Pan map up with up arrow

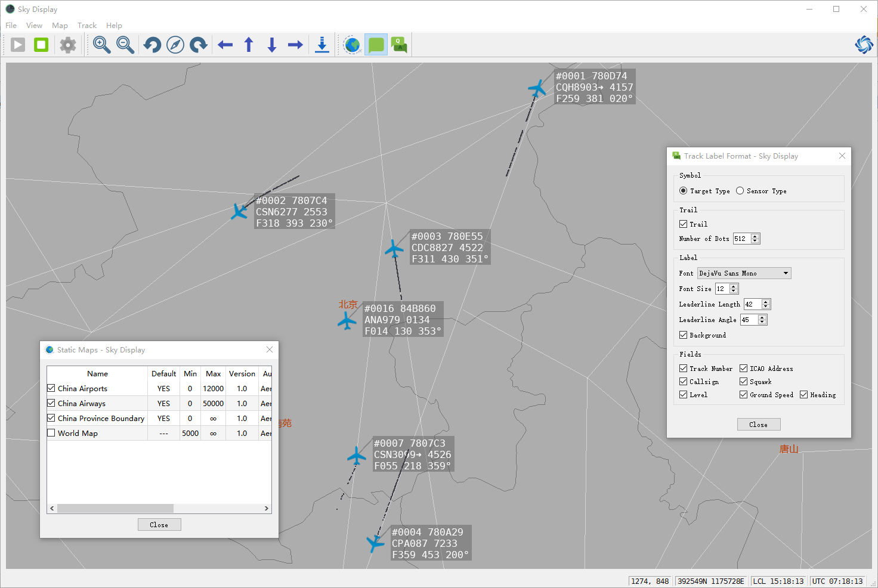point(249,45)
